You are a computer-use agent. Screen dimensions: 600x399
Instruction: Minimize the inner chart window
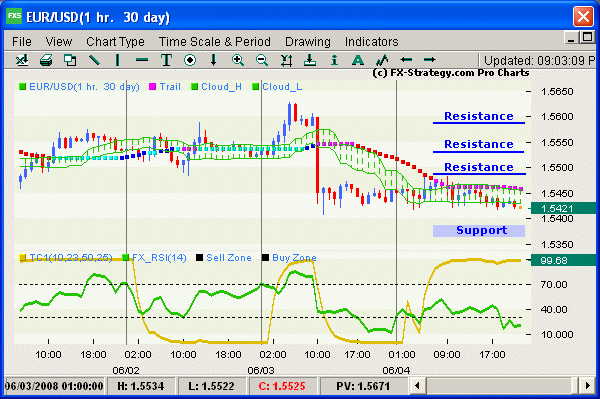(571, 38)
